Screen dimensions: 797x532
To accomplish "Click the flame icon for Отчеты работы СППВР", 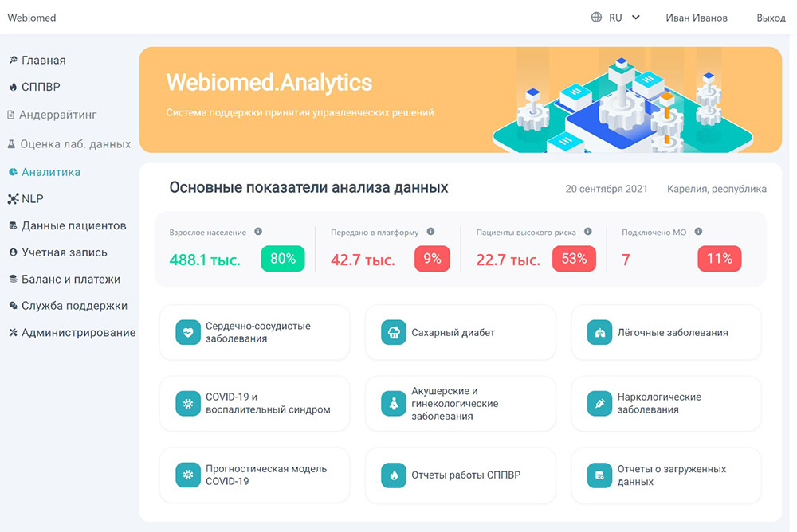I will 394,475.
